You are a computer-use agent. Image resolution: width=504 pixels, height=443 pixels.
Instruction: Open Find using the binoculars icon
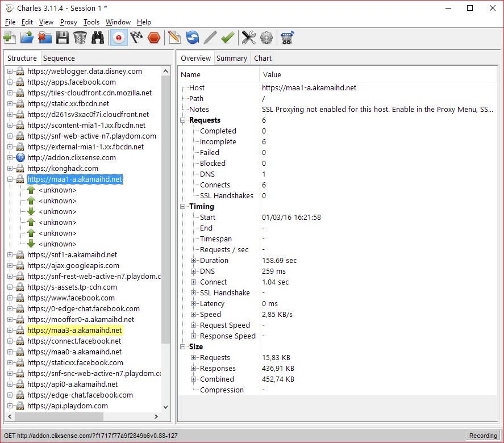pos(98,38)
